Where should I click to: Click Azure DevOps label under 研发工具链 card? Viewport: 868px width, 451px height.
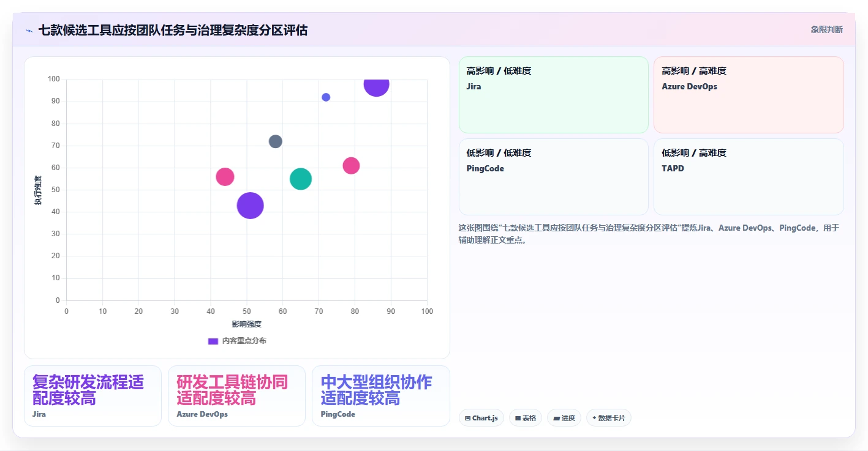pyautogui.click(x=202, y=414)
